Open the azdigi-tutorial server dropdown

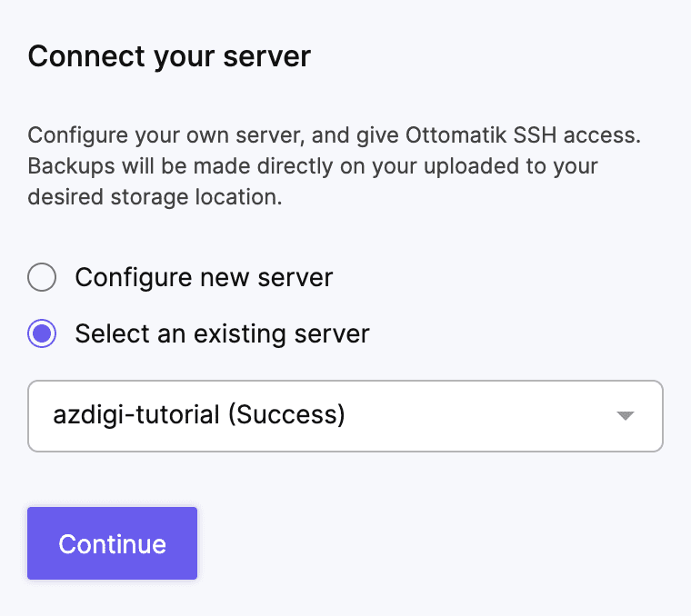click(345, 416)
